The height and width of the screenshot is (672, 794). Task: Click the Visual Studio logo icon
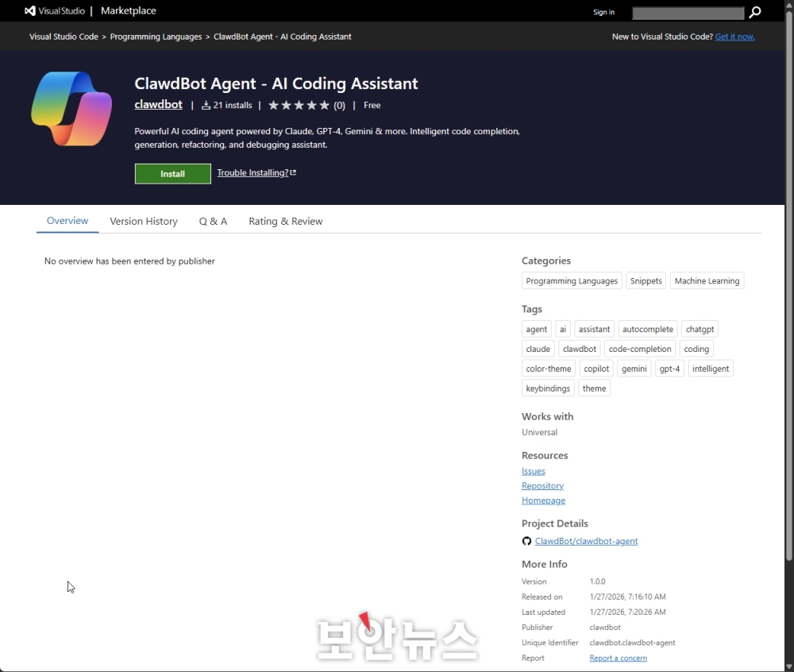pyautogui.click(x=30, y=11)
